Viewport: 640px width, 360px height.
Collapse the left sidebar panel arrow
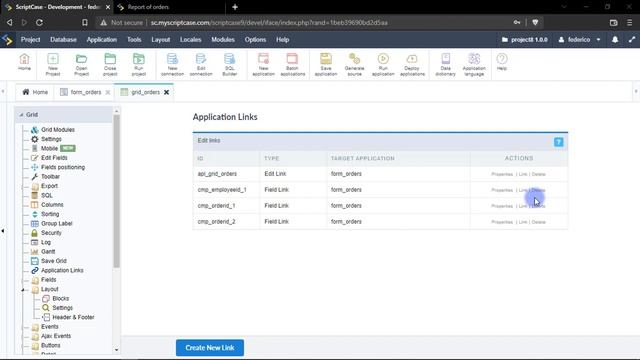(x=3, y=231)
